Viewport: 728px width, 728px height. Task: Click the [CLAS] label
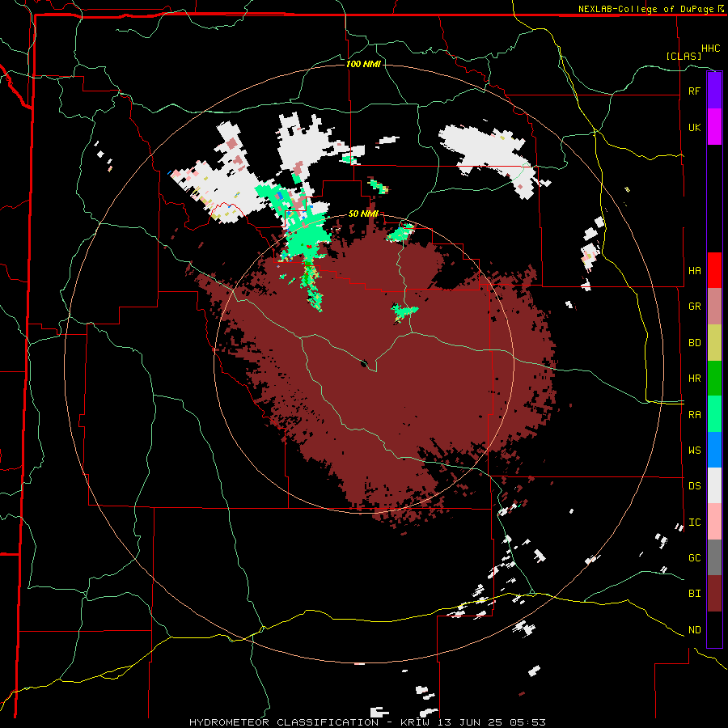pos(684,56)
